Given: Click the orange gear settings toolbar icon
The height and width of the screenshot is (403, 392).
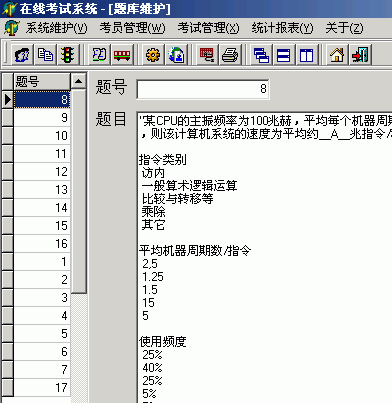Looking at the screenshot, I should (153, 54).
